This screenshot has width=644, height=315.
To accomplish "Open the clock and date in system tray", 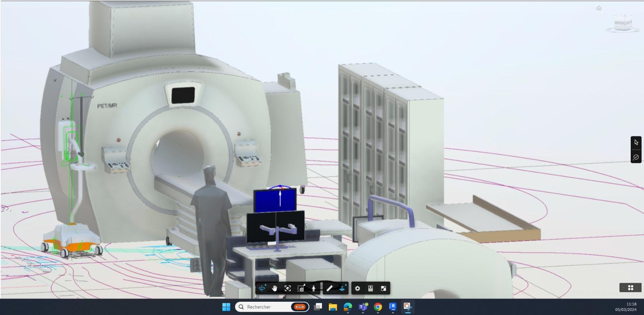I will (x=626, y=307).
